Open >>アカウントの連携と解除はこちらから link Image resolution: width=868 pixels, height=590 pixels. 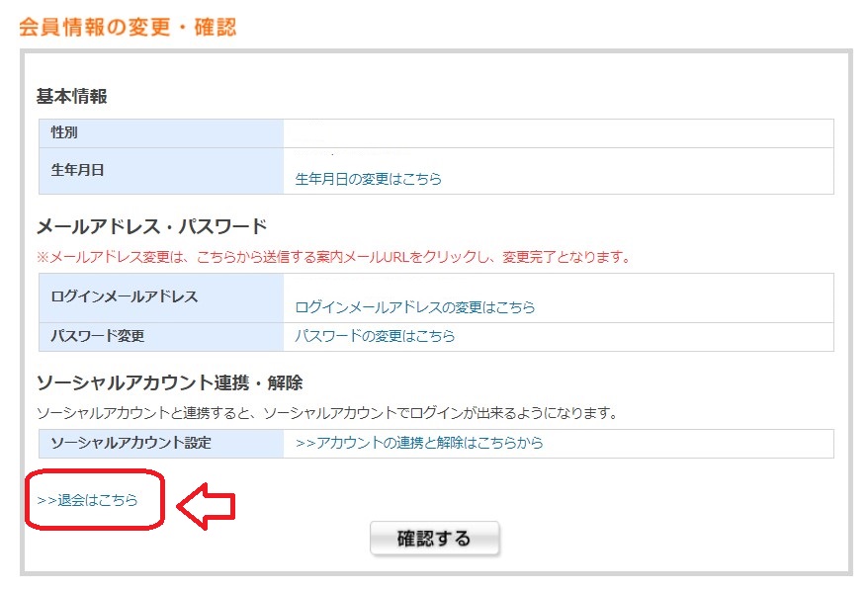tap(419, 443)
